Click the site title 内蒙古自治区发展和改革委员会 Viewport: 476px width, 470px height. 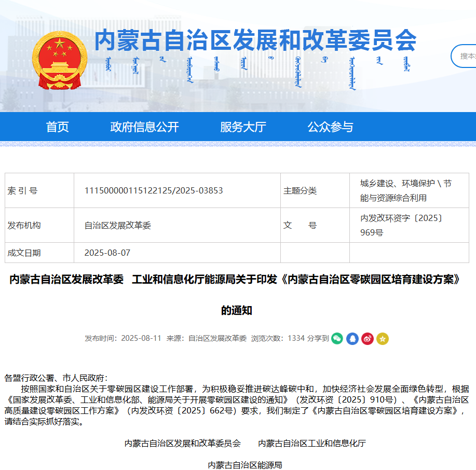point(255,40)
